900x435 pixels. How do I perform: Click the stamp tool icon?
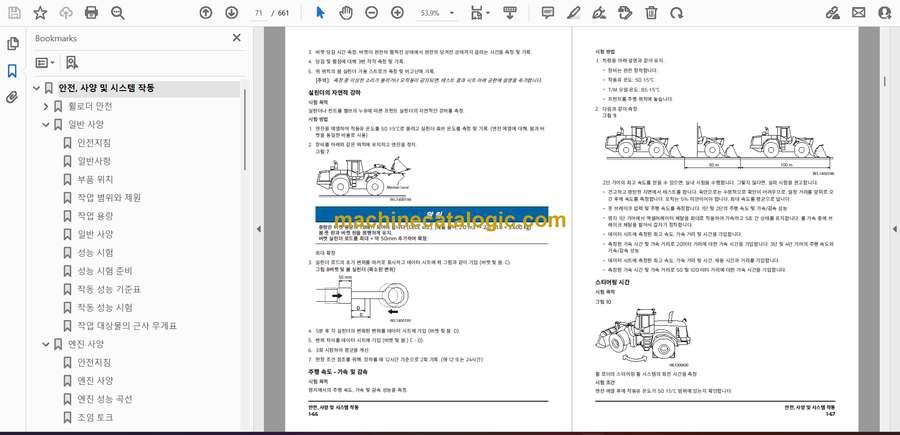pyautogui.click(x=625, y=13)
